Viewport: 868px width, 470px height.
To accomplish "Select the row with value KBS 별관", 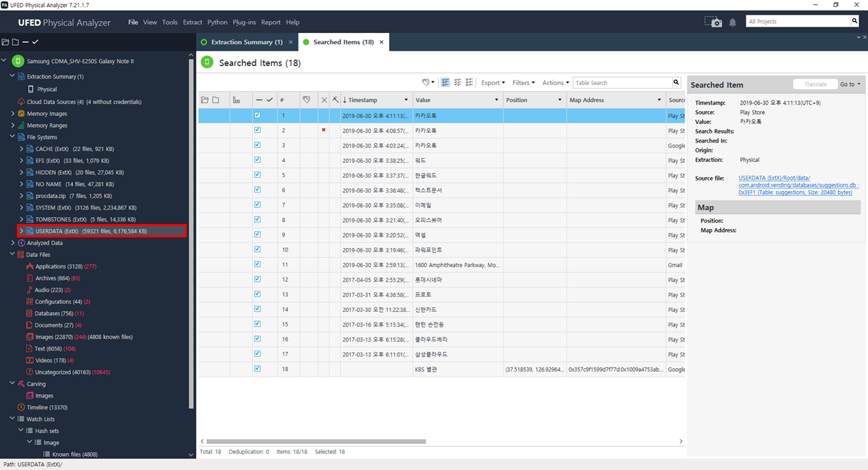I will pos(441,369).
